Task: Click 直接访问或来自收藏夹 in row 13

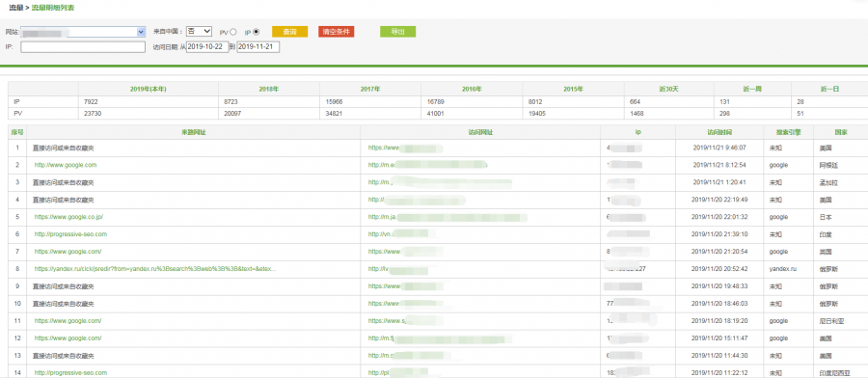Action: coord(63,356)
